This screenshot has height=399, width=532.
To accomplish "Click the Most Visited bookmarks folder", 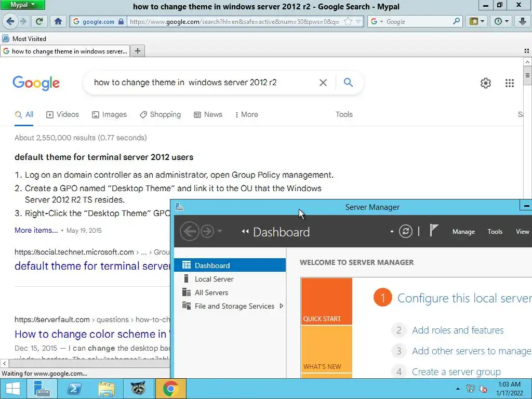I will (x=24, y=38).
